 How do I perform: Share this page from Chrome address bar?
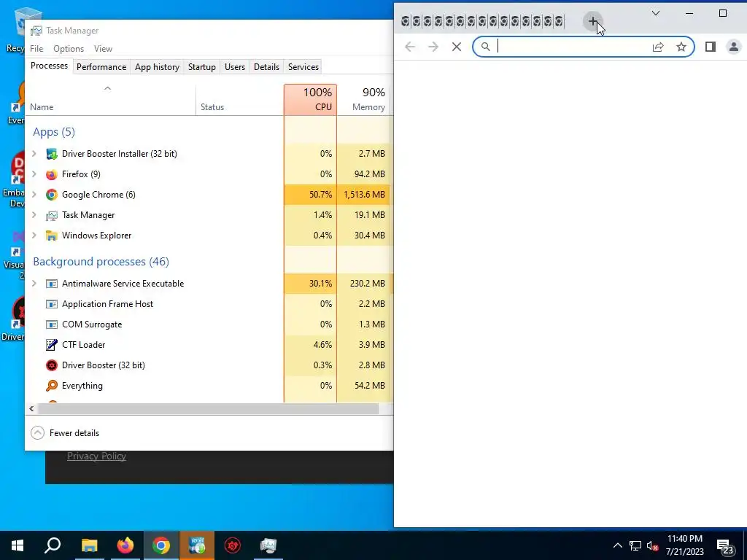pyautogui.click(x=658, y=47)
